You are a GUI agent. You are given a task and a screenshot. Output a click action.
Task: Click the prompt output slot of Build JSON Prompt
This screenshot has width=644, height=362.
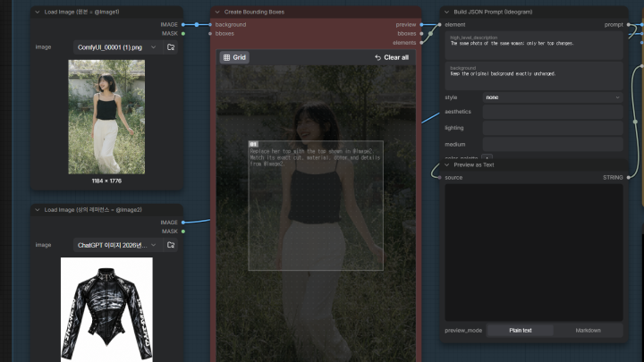(x=629, y=25)
